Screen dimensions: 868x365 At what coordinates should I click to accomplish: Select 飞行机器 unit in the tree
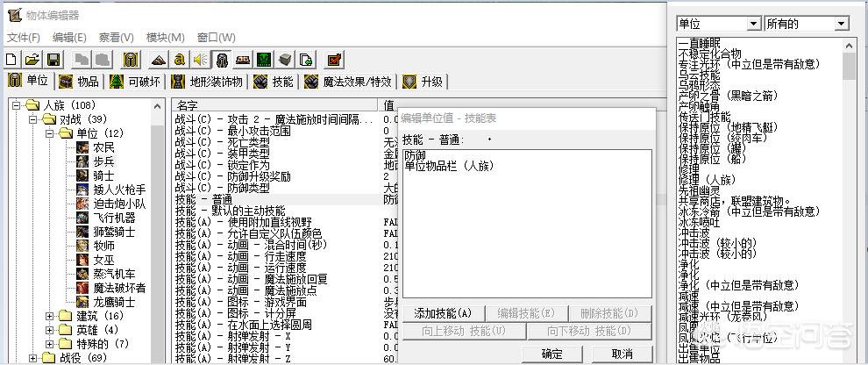tap(114, 218)
